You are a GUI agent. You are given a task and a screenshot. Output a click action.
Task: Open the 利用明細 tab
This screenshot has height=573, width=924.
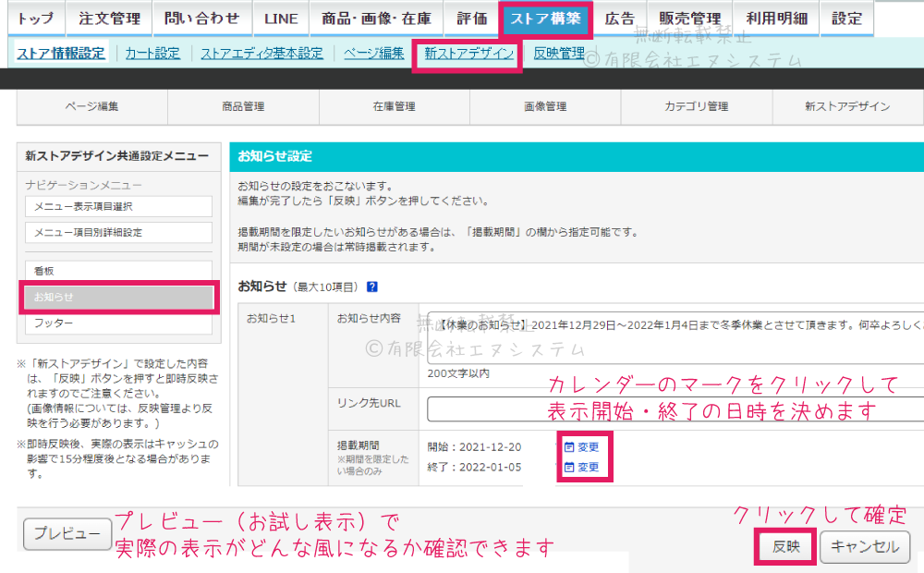(x=777, y=18)
